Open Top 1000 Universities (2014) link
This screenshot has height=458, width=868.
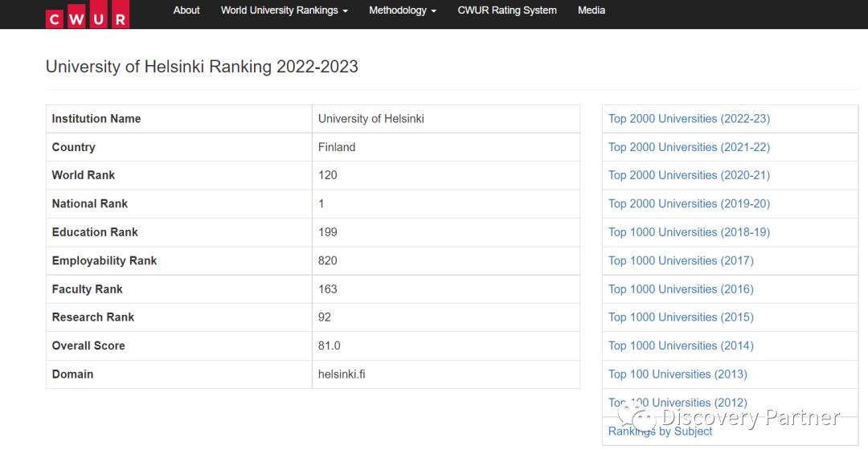(x=681, y=346)
